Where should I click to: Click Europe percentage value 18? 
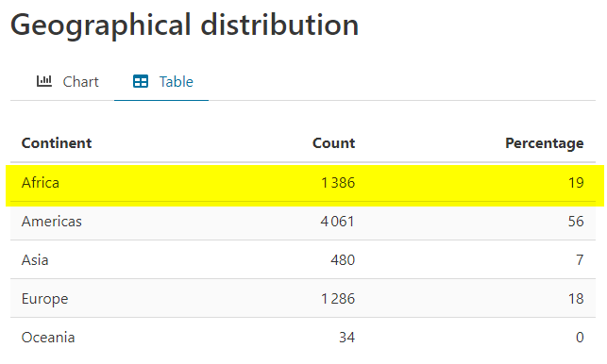click(576, 299)
